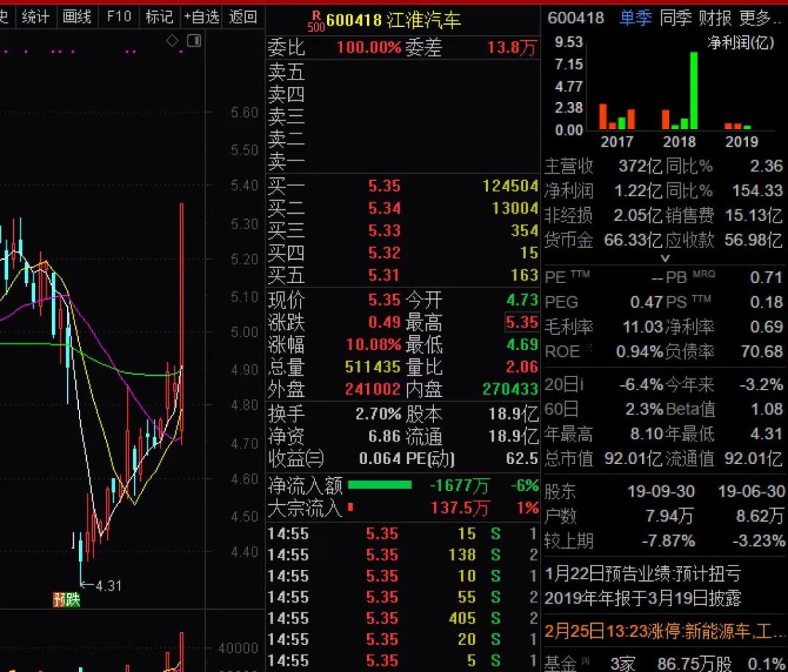Click the small red 大宗流入 bar
Viewport: 788px width, 672px height.
[350, 507]
